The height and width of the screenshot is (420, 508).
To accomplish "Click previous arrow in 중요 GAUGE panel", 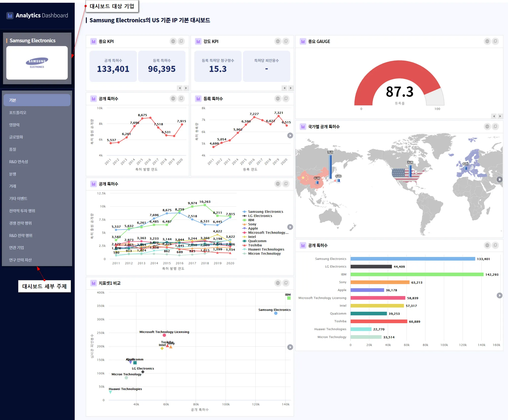I will (x=494, y=116).
